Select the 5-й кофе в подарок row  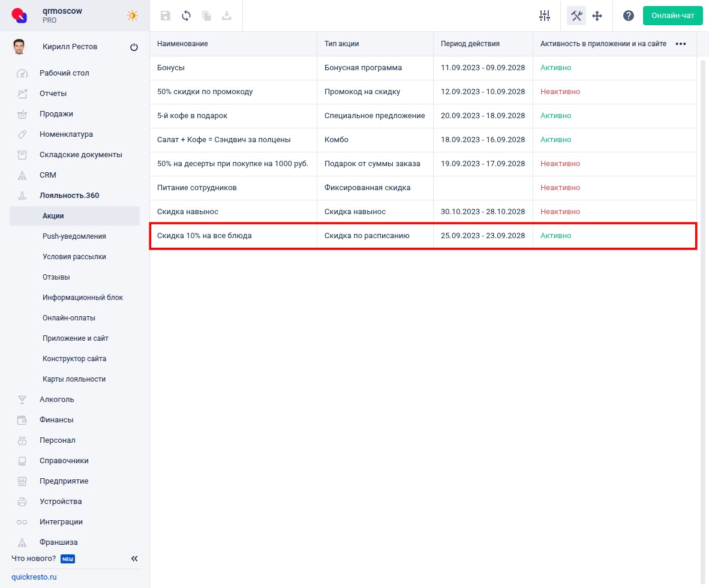click(423, 116)
